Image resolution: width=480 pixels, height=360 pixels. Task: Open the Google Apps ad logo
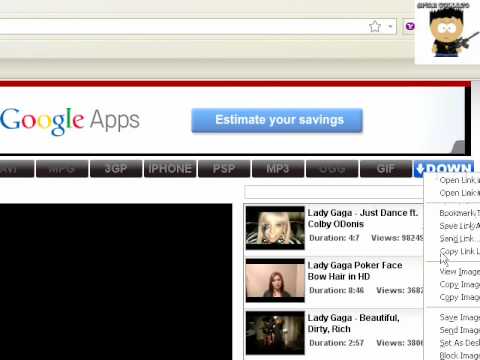pyautogui.click(x=70, y=121)
